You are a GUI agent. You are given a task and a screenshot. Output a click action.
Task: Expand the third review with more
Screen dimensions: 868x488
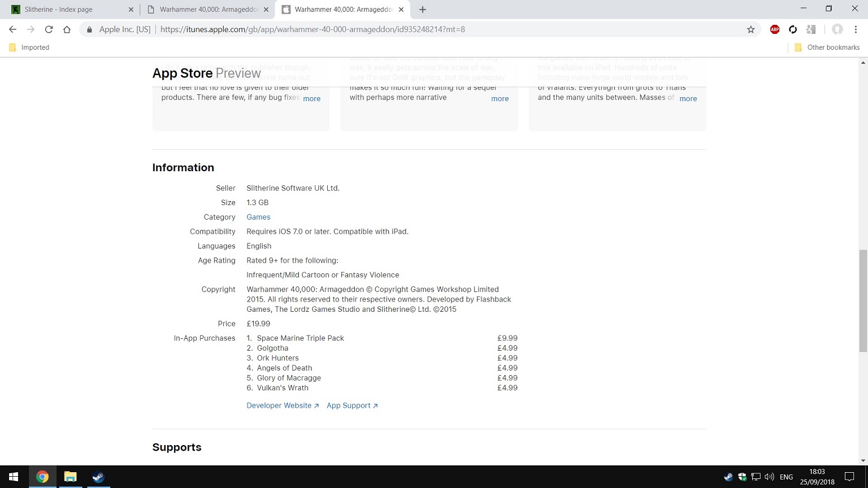click(x=688, y=98)
